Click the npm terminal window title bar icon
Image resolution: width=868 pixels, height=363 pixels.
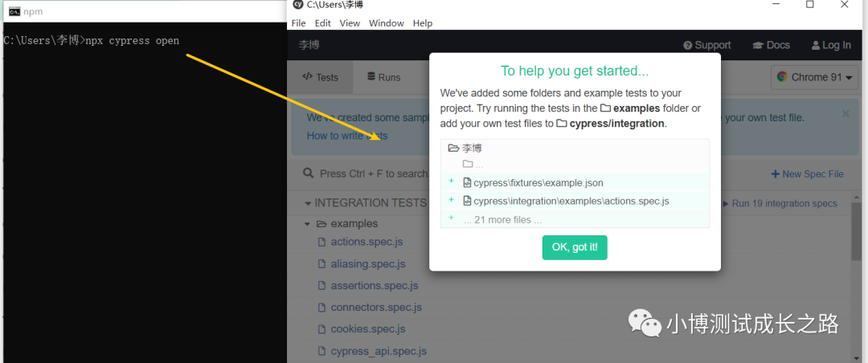click(14, 11)
